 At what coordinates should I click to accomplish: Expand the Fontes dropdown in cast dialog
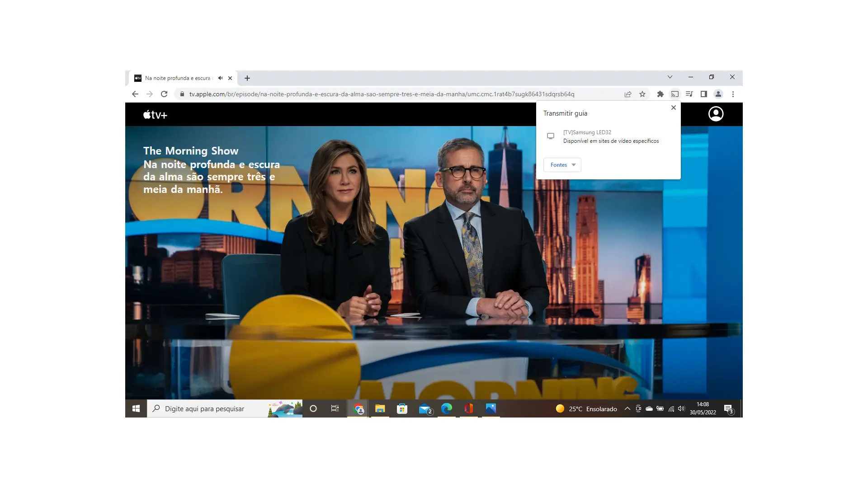562,164
